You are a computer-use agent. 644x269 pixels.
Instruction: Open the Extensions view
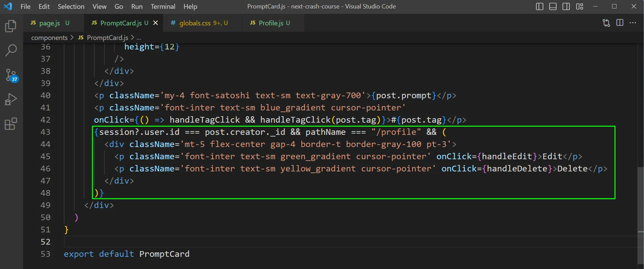pyautogui.click(x=11, y=124)
